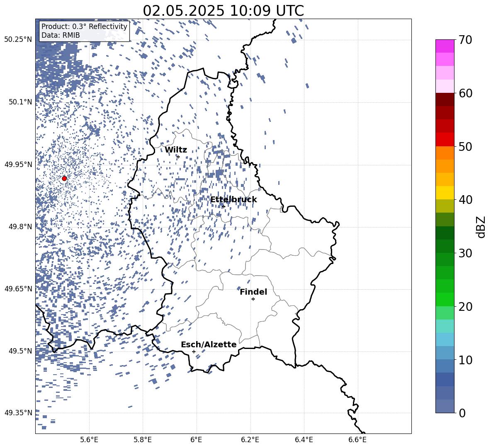Viewport: 491px width, 448px height.
Task: Click the magenta swatch at colorbar top
Action: pyautogui.click(x=445, y=46)
